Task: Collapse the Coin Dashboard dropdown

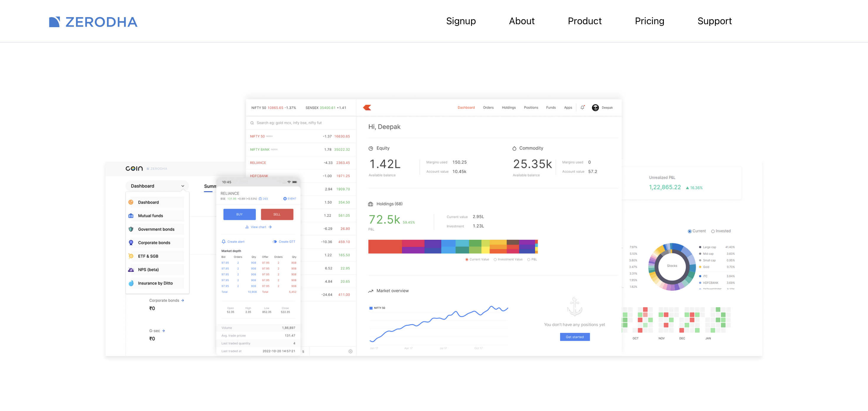Action: (x=183, y=186)
